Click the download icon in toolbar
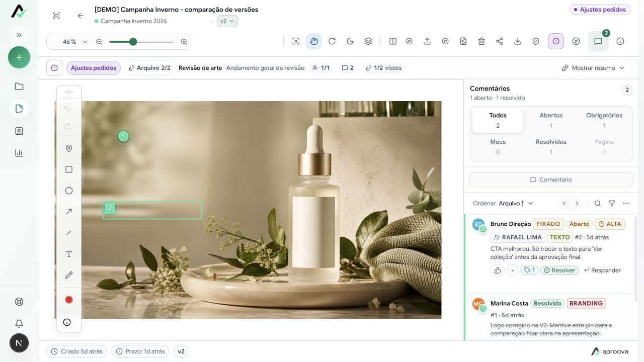The width and height of the screenshot is (644, 362). (x=518, y=41)
